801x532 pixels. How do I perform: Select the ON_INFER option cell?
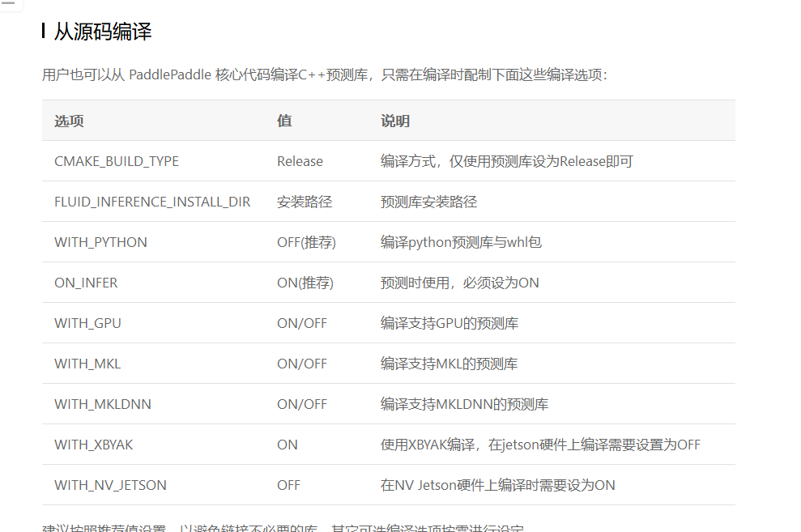pos(86,283)
